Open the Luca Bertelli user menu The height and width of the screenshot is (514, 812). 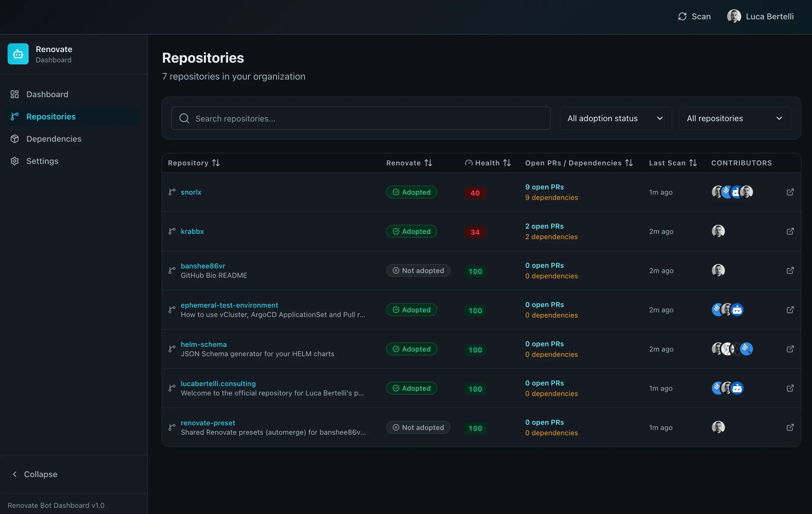click(x=761, y=16)
